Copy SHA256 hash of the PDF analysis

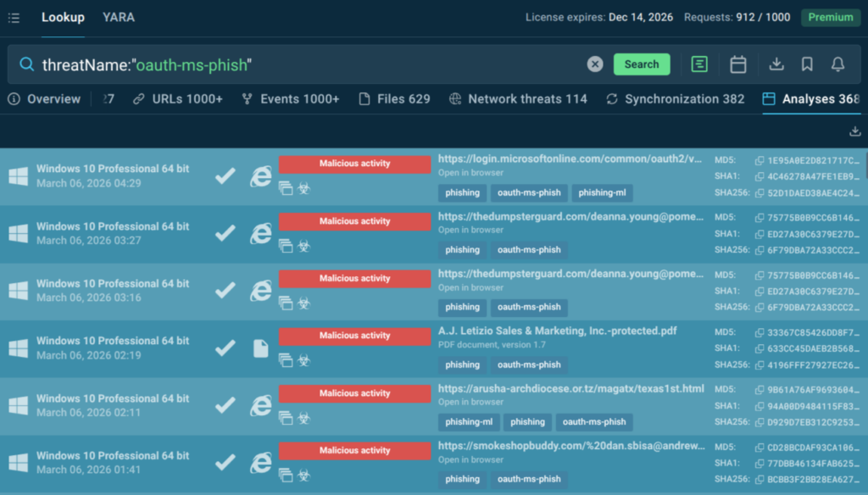click(x=760, y=365)
